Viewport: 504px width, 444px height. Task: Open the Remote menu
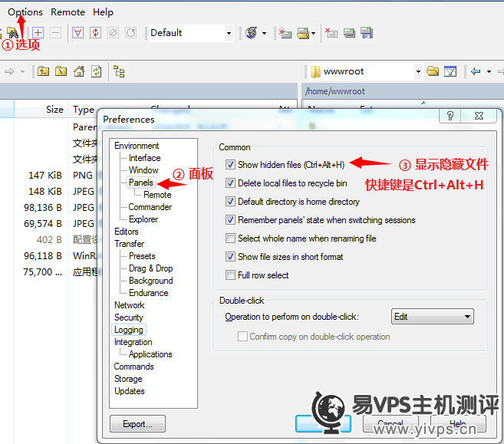[x=68, y=12]
